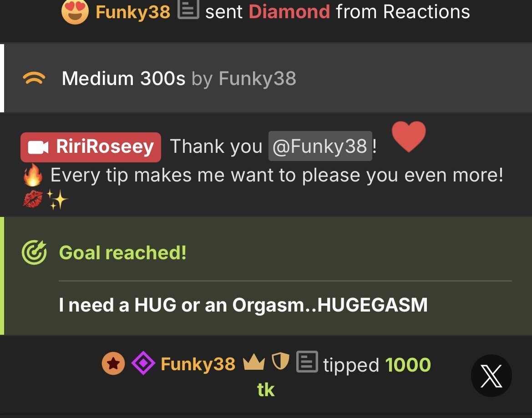Click the green goal target icon
Image resolution: width=532 pixels, height=418 pixels.
click(34, 252)
